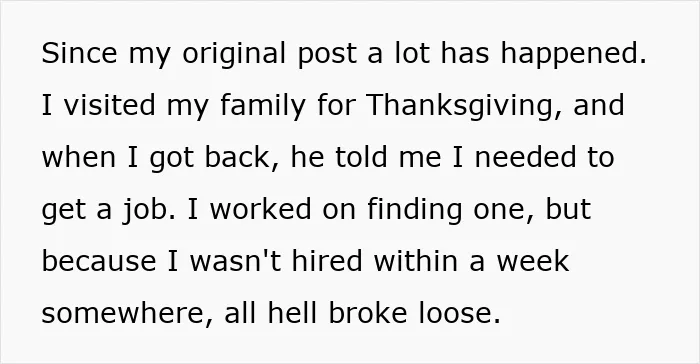Click the word "visited" in the text
The width and height of the screenshot is (700, 364).
click(x=109, y=105)
